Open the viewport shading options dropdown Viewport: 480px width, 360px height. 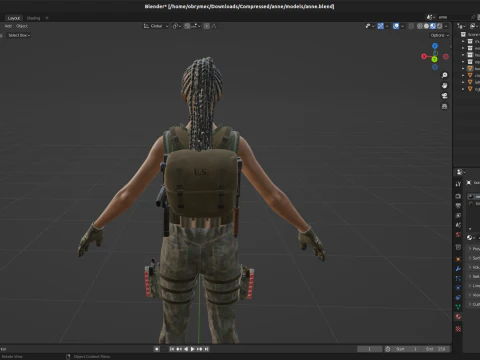pyautogui.click(x=446, y=26)
